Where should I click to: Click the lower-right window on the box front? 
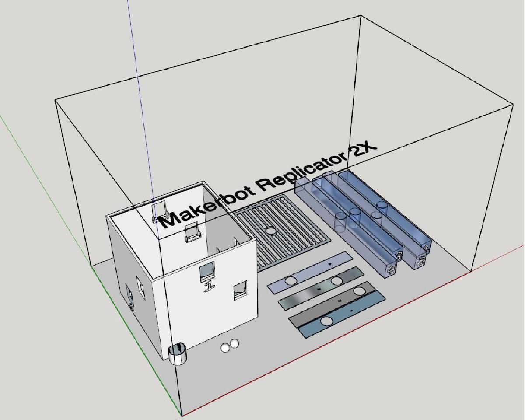(x=240, y=290)
